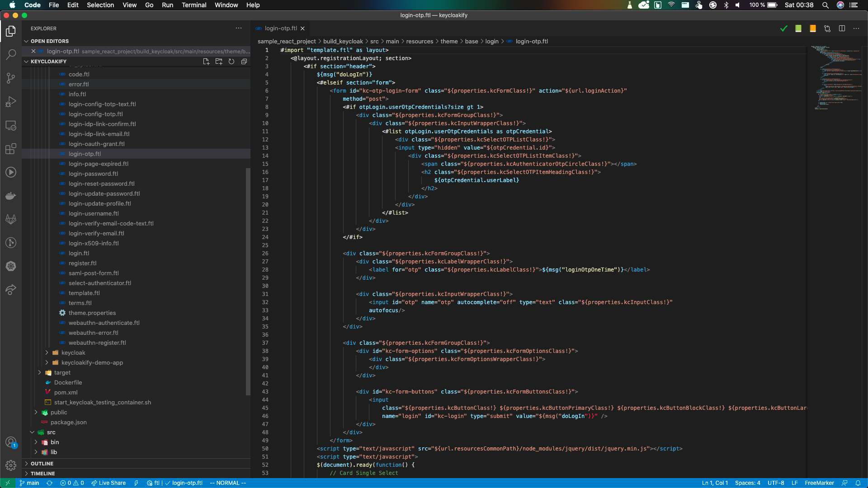868x488 pixels.
Task: Click the Split Editor icon
Action: (x=842, y=28)
